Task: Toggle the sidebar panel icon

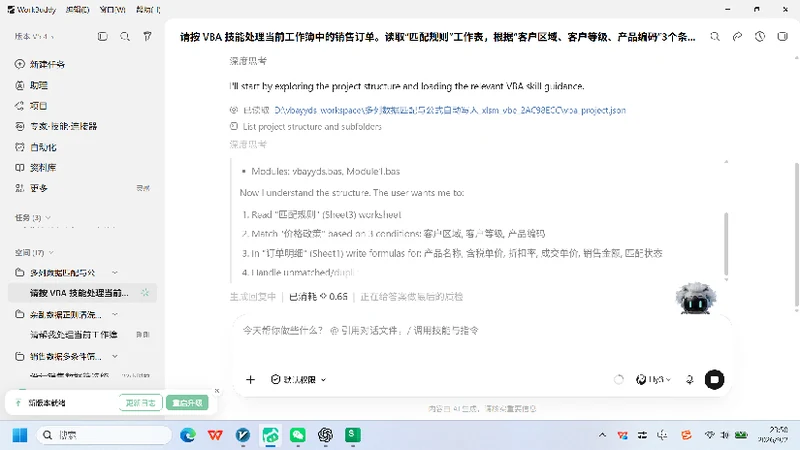Action: [x=103, y=36]
